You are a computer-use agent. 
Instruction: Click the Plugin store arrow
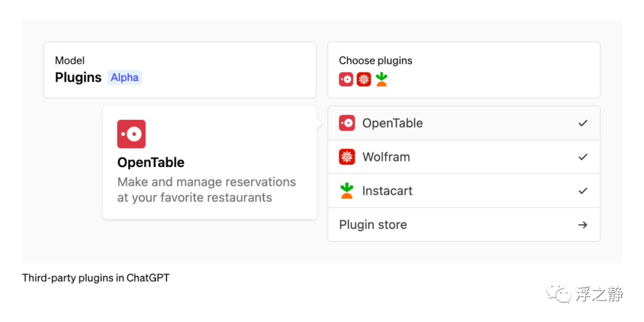pyautogui.click(x=583, y=225)
